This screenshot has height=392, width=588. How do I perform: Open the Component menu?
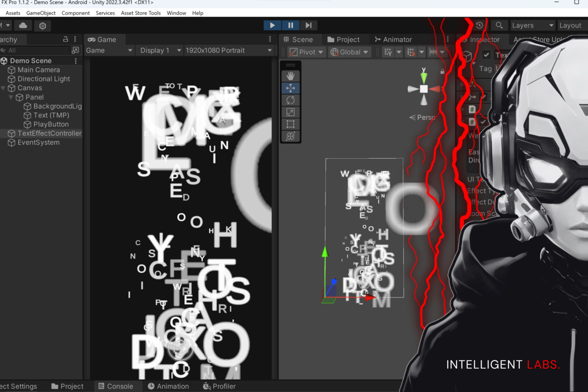point(75,13)
